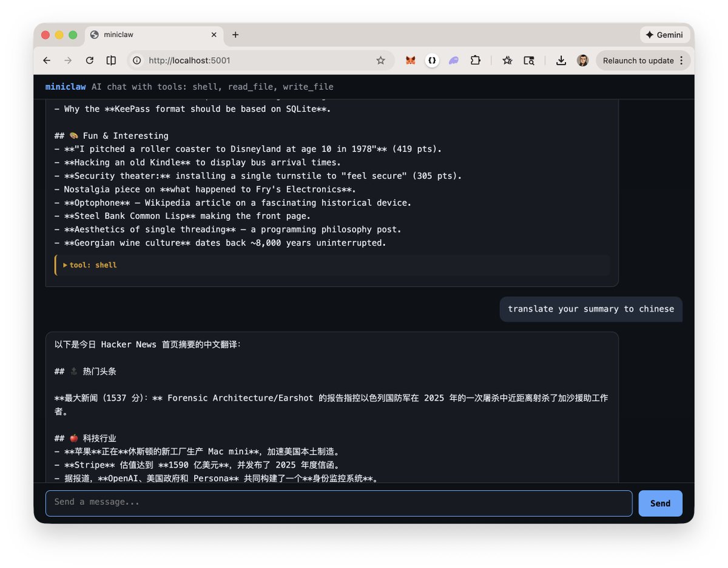Click the 'translate your summary to chinese' message
The height and width of the screenshot is (568, 728).
(x=591, y=309)
